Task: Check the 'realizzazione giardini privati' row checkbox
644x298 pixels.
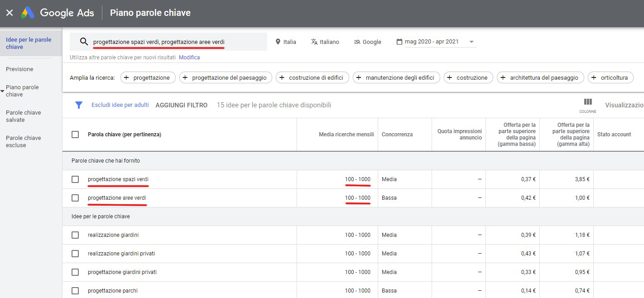Action: point(75,254)
